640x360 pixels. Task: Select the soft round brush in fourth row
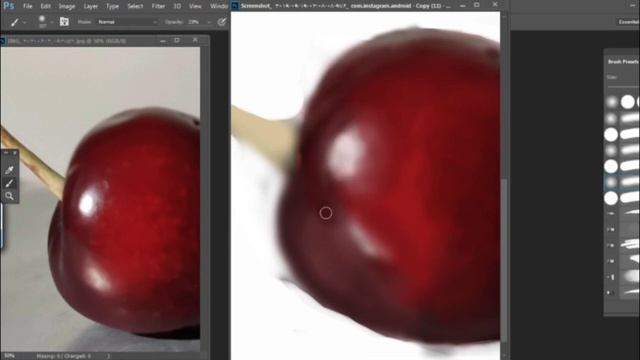pyautogui.click(x=611, y=151)
